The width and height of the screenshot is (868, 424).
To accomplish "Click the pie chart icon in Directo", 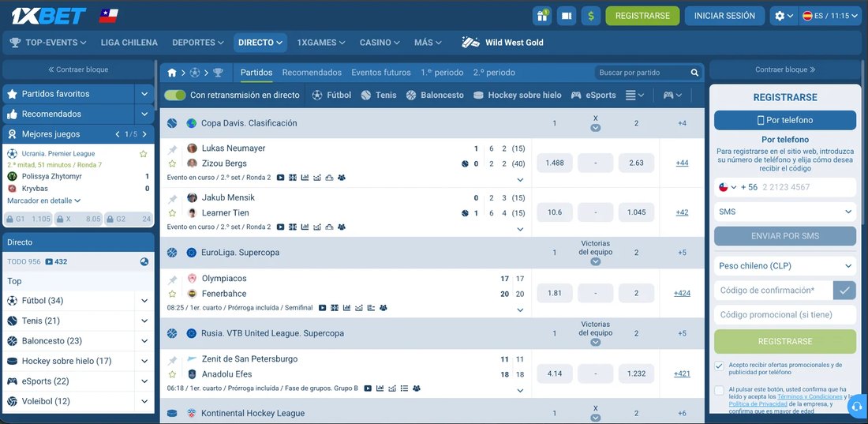I will pyautogui.click(x=144, y=261).
